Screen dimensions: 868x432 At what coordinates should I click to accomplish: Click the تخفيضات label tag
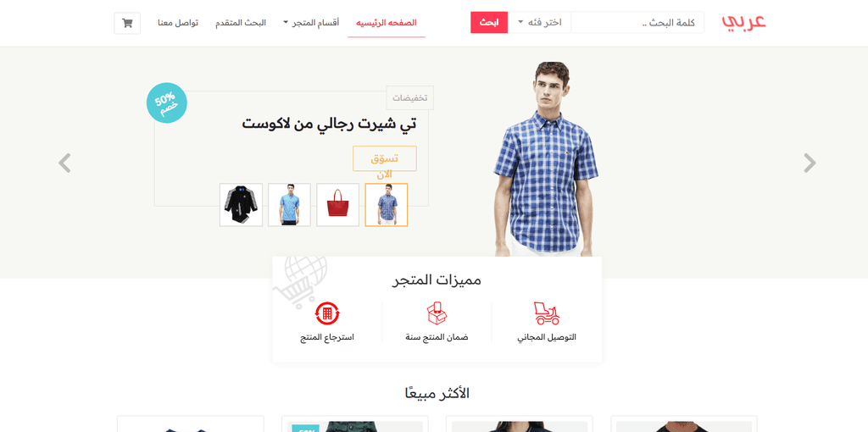(x=409, y=98)
